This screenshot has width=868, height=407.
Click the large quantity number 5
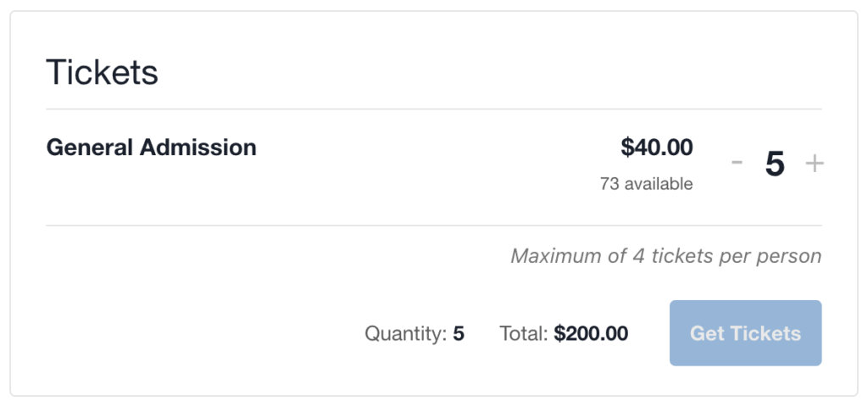click(x=775, y=164)
